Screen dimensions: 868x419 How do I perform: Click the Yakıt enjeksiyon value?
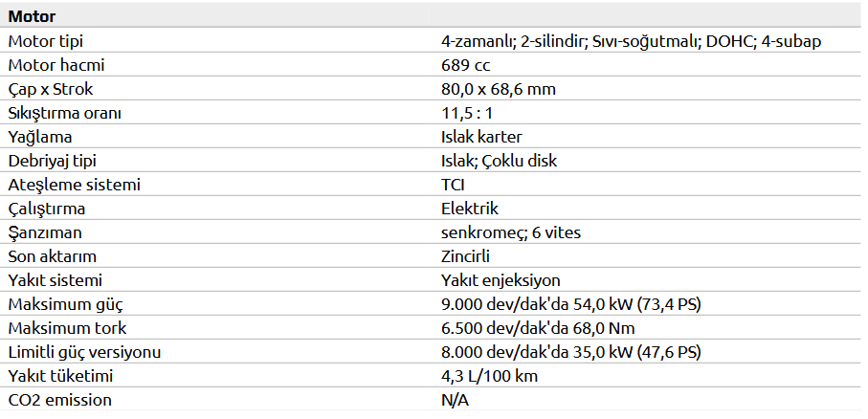point(501,280)
